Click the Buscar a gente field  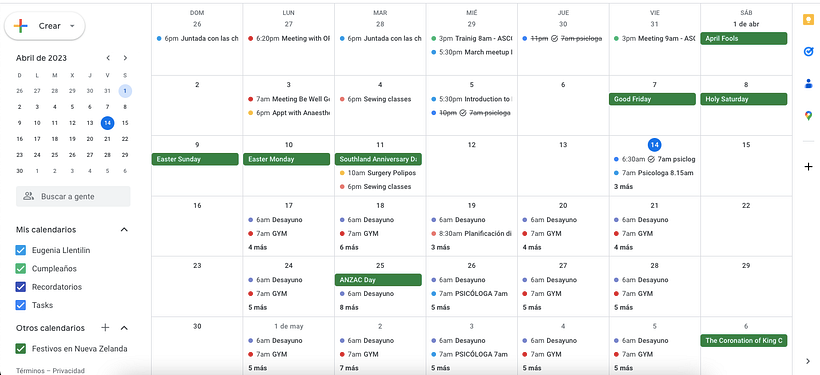pyautogui.click(x=73, y=197)
